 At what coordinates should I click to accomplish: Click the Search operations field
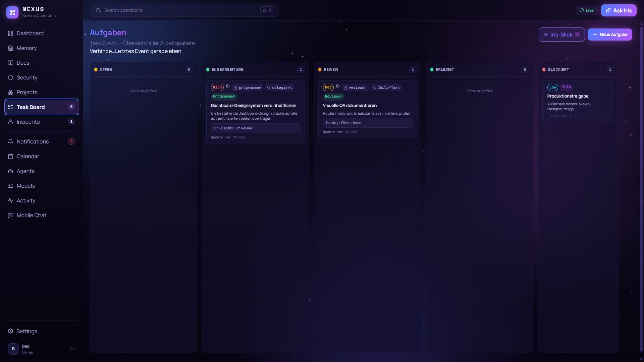pos(184,10)
